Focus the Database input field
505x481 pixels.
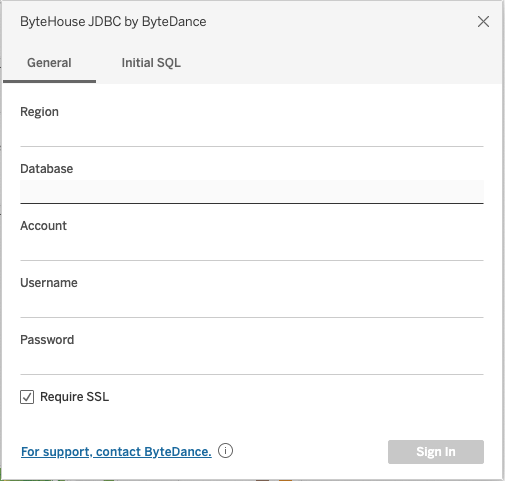click(252, 192)
